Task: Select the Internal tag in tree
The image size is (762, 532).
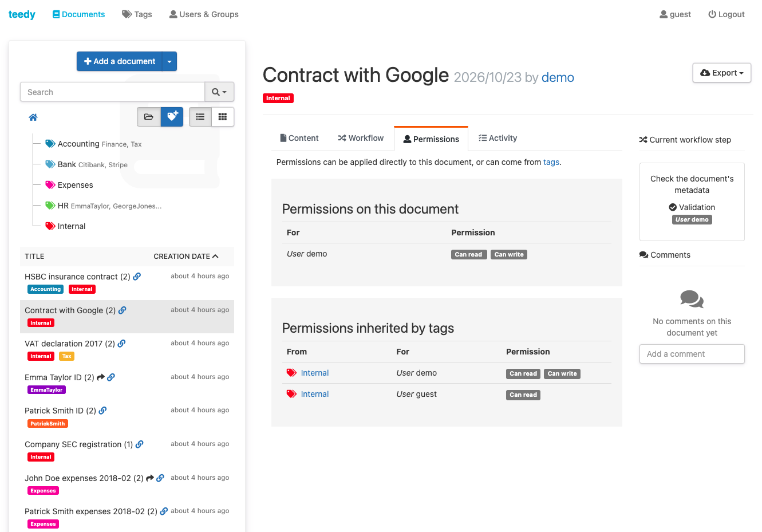Action: pyautogui.click(x=72, y=226)
